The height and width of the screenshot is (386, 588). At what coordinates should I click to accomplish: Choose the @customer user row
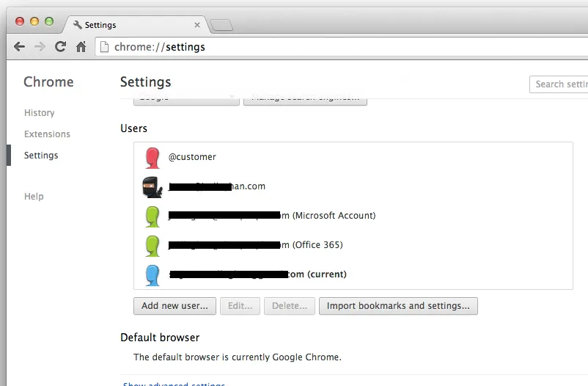353,157
